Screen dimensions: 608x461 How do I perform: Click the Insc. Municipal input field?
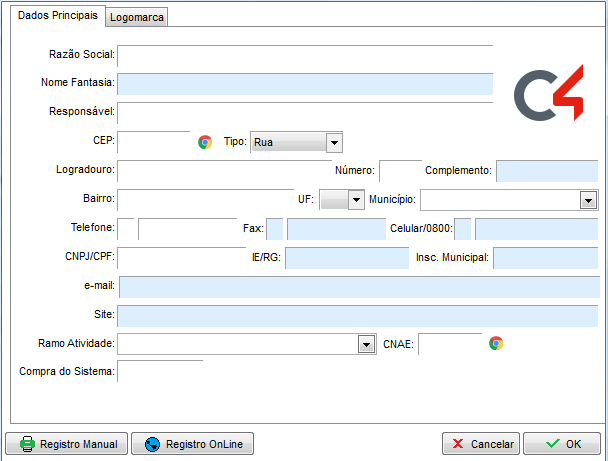544,258
